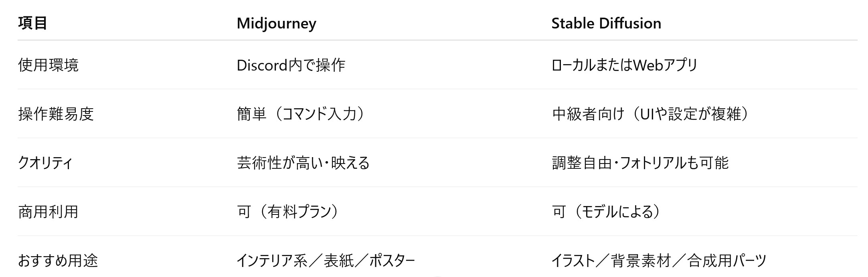Click the 使用環境 row label

tap(48, 65)
